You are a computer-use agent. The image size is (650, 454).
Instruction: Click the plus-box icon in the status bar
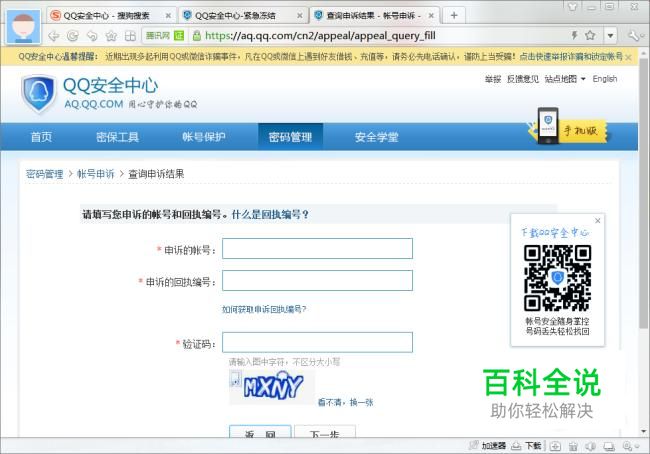555,447
